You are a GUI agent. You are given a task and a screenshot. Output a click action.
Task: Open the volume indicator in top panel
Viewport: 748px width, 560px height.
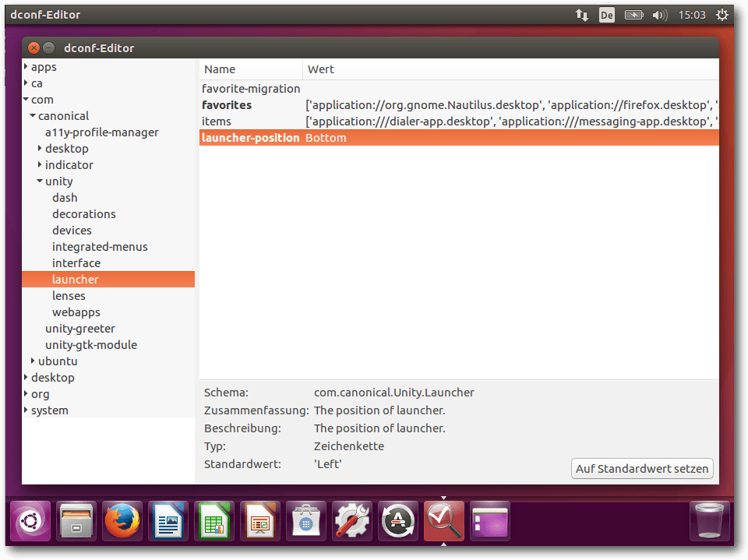(659, 15)
